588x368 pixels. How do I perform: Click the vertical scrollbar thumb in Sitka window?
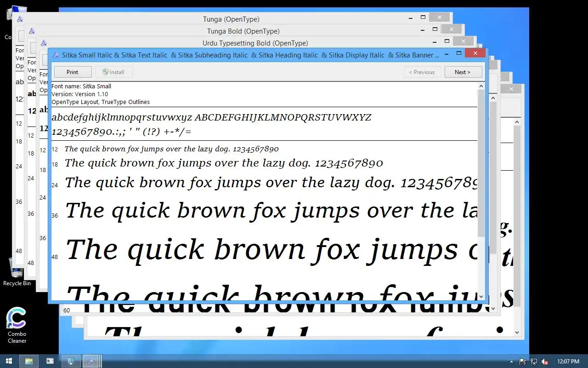tap(481, 163)
